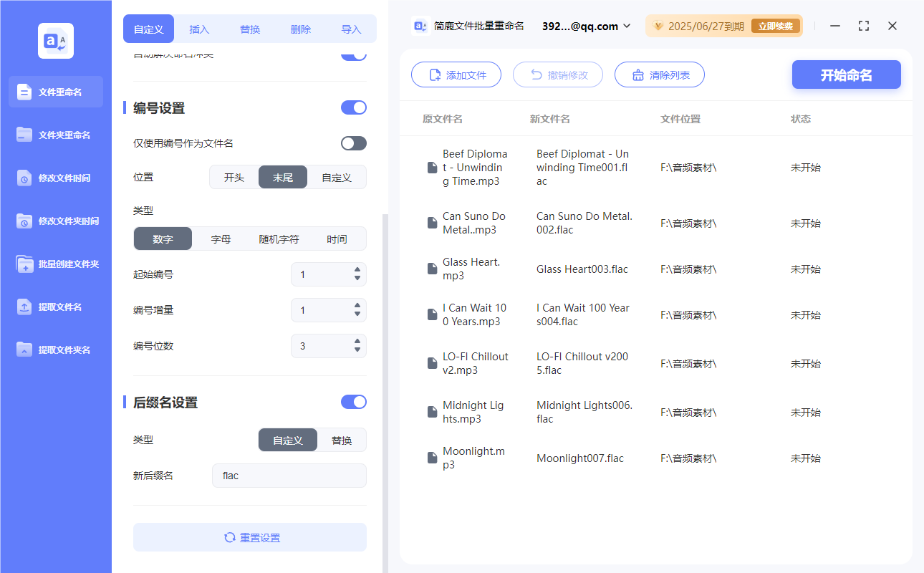Open the 批量创建文件夹 tool
The width and height of the screenshot is (924, 573).
(x=55, y=264)
